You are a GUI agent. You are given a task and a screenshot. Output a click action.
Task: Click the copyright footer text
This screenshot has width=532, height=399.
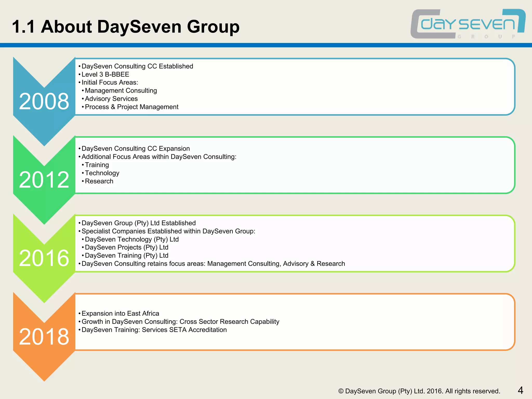[419, 391]
